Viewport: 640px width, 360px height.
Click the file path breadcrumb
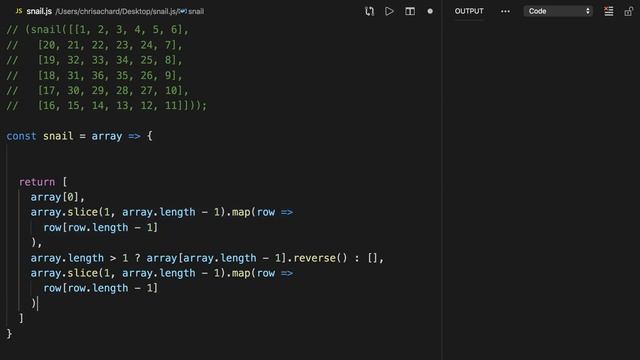click(x=116, y=11)
